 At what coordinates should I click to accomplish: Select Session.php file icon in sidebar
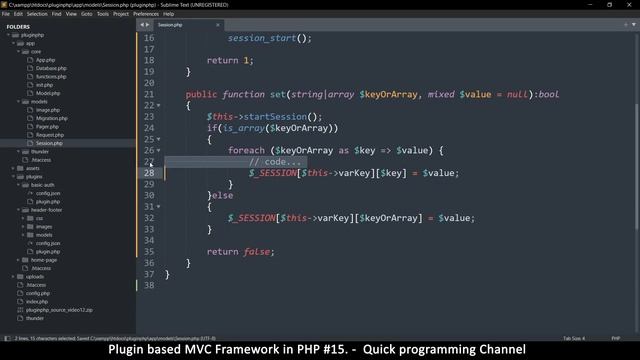click(x=30, y=143)
